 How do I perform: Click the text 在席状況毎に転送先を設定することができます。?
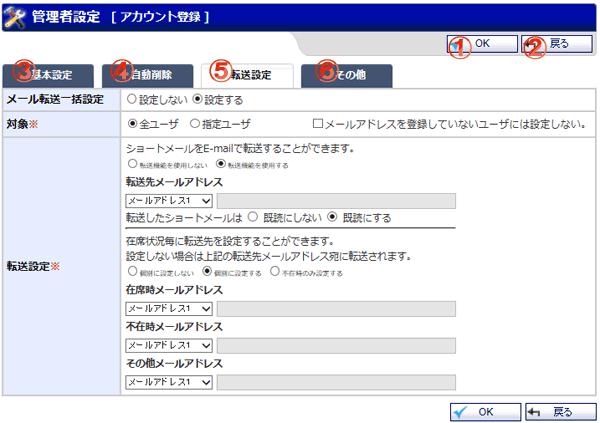click(230, 242)
